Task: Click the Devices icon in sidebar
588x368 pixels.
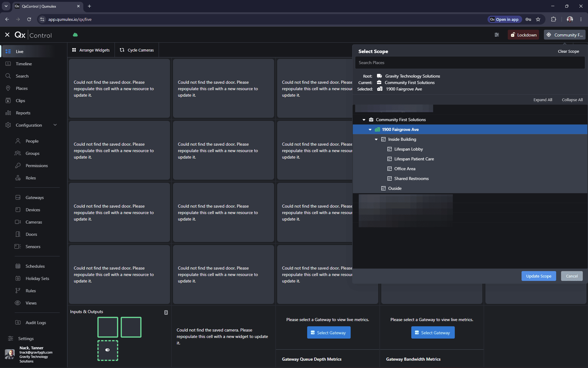Action: pos(18,210)
